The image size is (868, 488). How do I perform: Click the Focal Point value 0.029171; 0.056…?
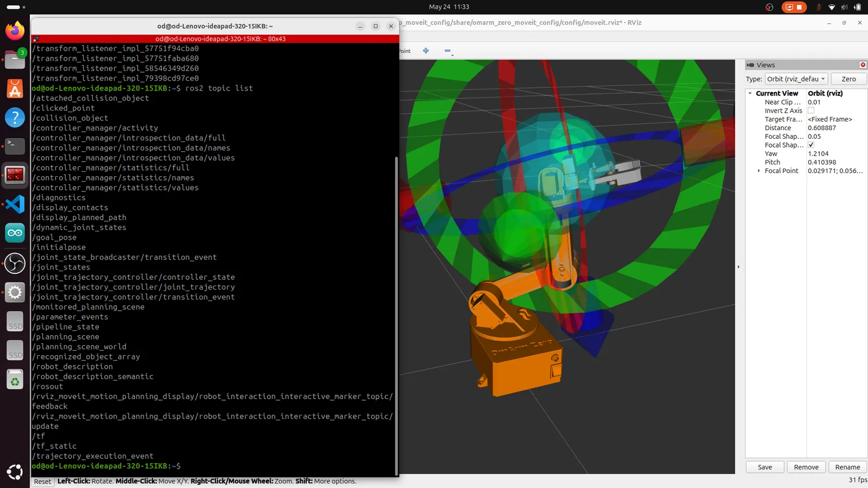point(837,171)
